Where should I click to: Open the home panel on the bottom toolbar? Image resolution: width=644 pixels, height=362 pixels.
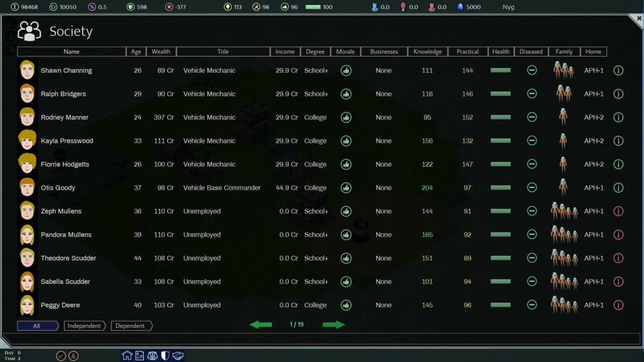[x=127, y=355]
